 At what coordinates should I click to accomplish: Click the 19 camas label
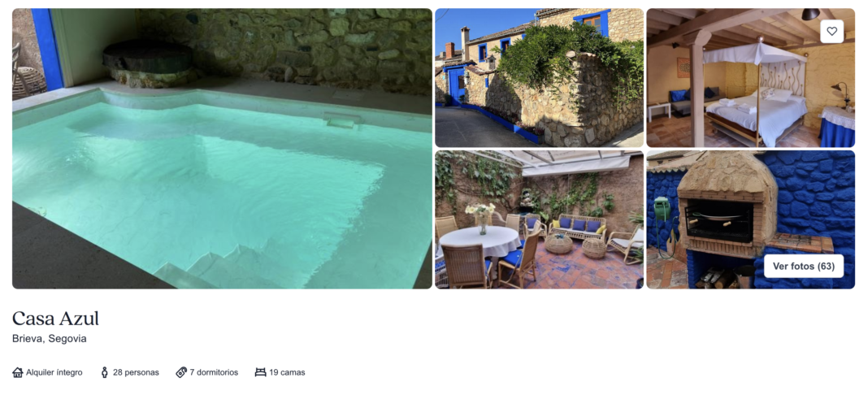click(287, 372)
